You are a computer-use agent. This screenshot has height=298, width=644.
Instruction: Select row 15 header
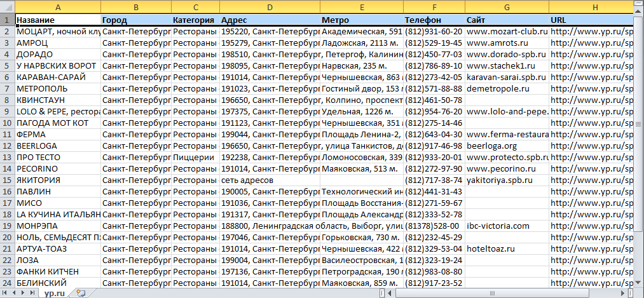pos(8,180)
